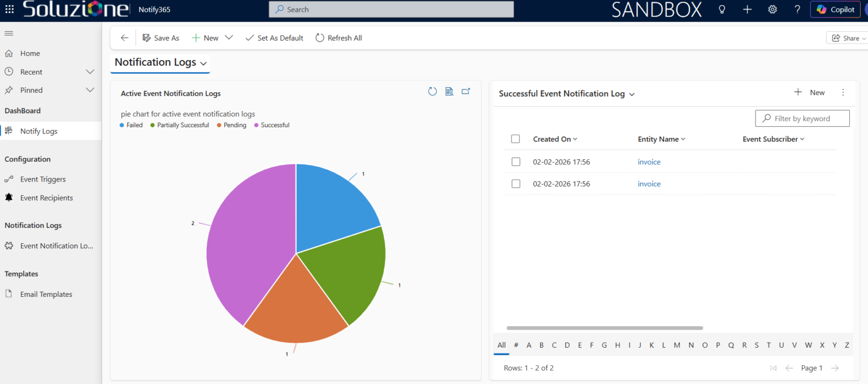The height and width of the screenshot is (384, 868).
Task: Check the second invoice row checkbox
Action: coord(515,184)
